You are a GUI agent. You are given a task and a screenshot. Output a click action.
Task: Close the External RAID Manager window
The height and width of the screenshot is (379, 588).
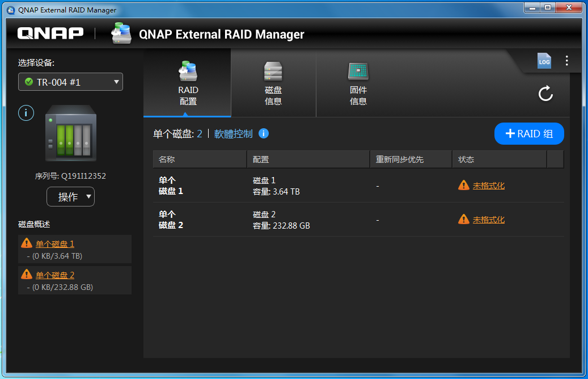tap(569, 7)
